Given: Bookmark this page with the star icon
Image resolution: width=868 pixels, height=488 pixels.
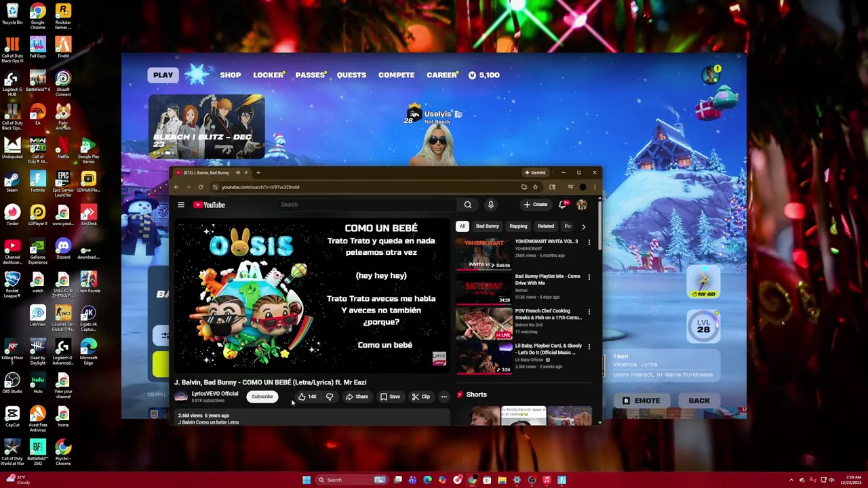Looking at the screenshot, I should coord(536,187).
